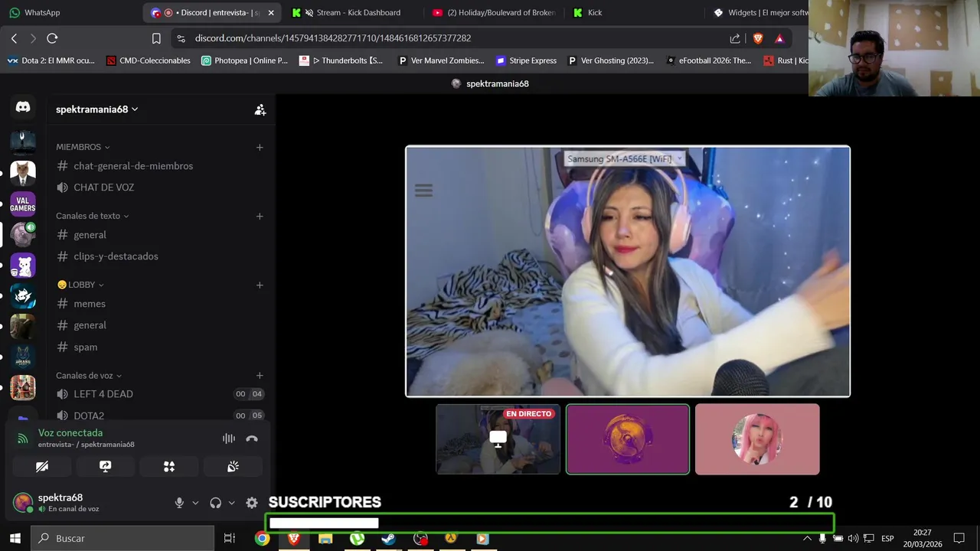
Task: Open Discord direct messages home icon
Action: pyautogui.click(x=23, y=108)
